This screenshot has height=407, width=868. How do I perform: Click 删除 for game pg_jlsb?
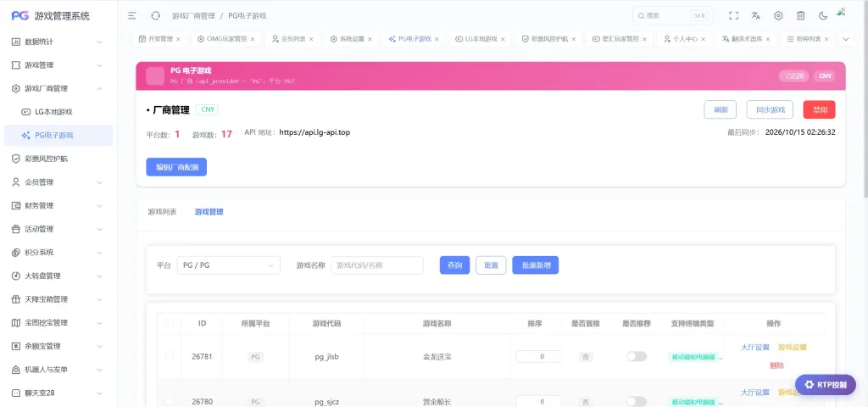pos(776,365)
